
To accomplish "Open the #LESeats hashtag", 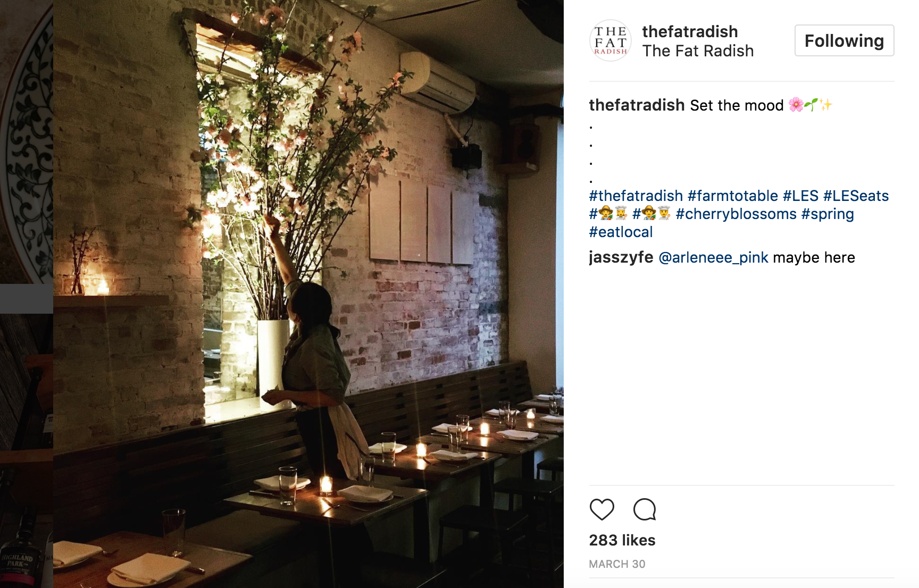I will tap(856, 196).
